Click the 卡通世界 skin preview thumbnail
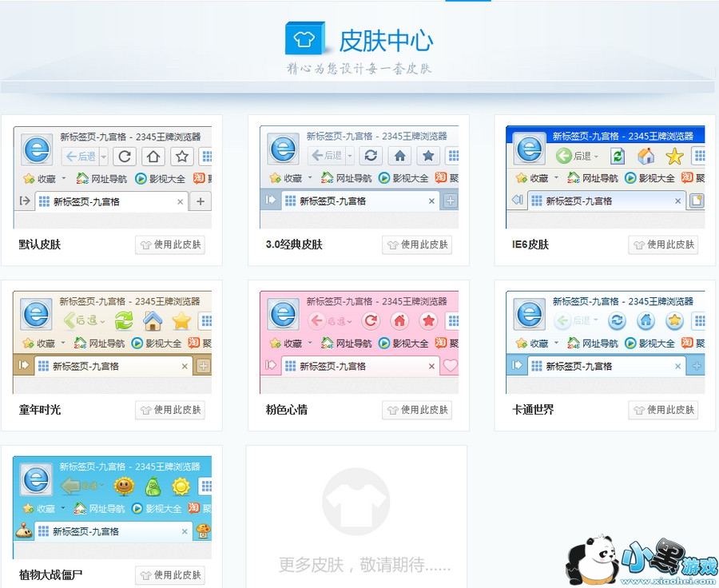719x588 pixels. coord(606,342)
